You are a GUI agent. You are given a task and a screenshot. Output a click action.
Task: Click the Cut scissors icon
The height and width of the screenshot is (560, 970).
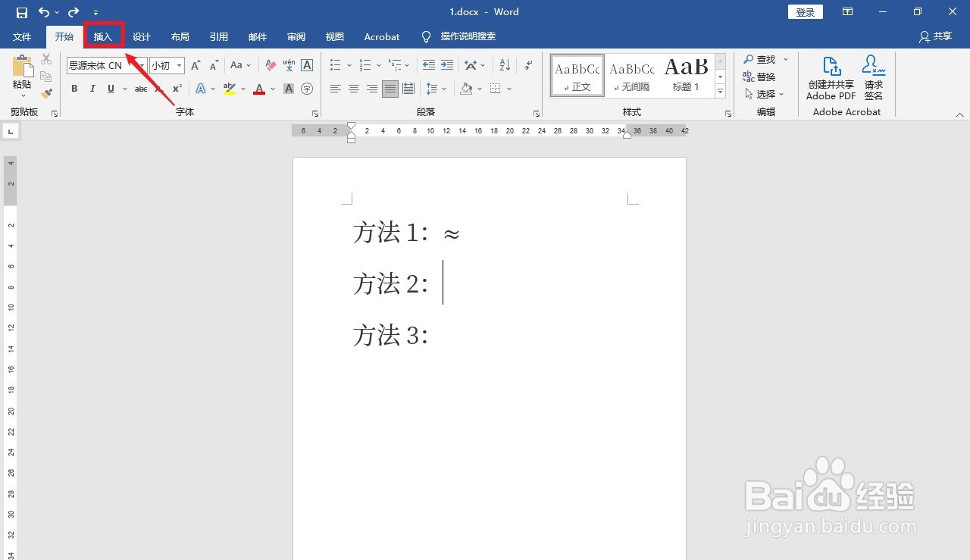pyautogui.click(x=46, y=59)
